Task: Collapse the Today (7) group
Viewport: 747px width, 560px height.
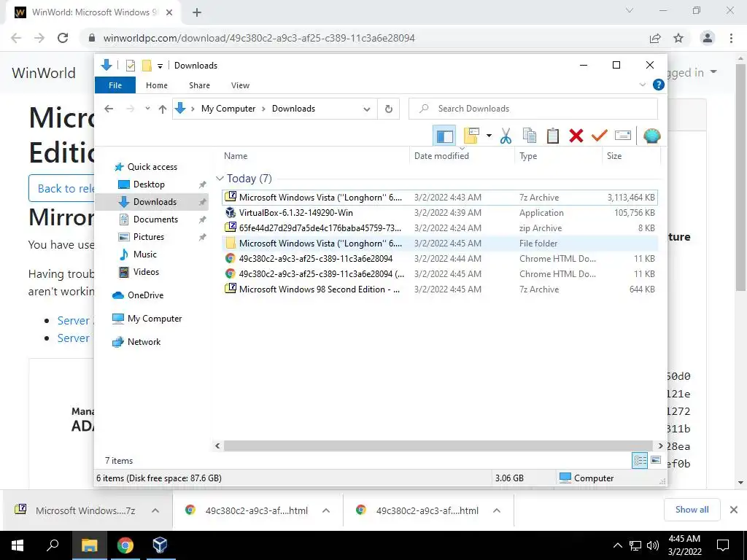Action: tap(220, 179)
